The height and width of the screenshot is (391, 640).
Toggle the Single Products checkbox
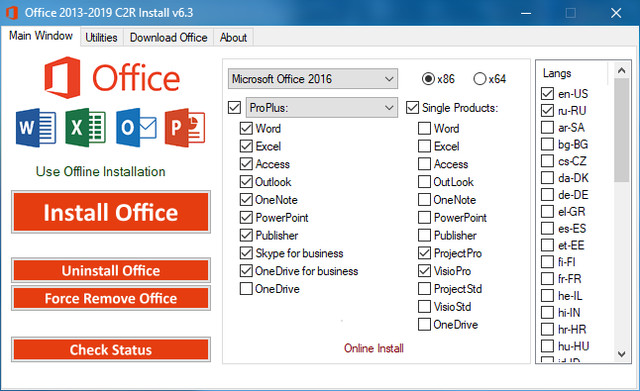tap(412, 108)
